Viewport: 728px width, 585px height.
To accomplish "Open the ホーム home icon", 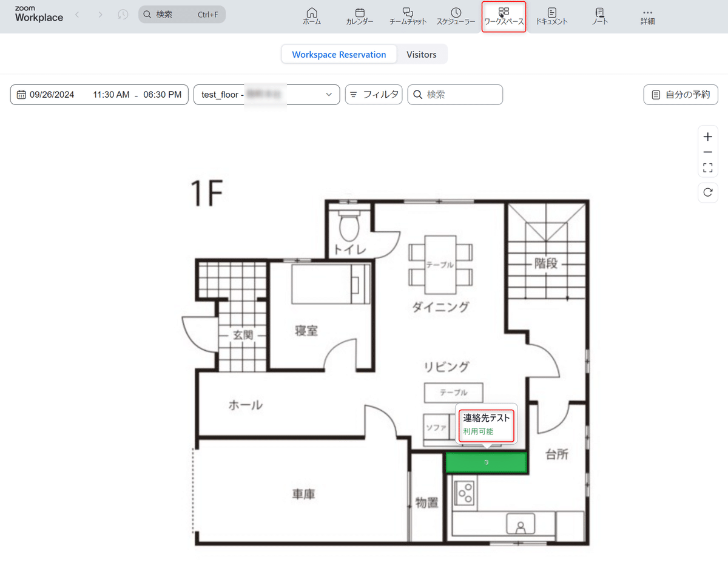I will pos(312,16).
